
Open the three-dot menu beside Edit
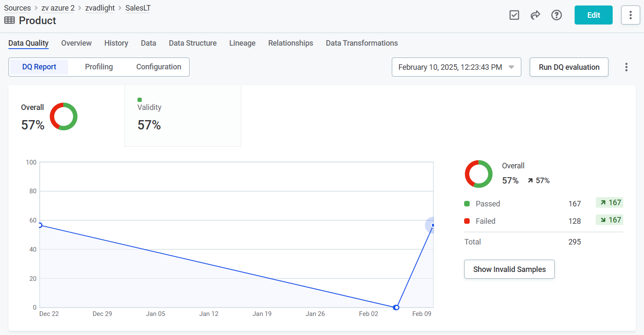click(630, 15)
